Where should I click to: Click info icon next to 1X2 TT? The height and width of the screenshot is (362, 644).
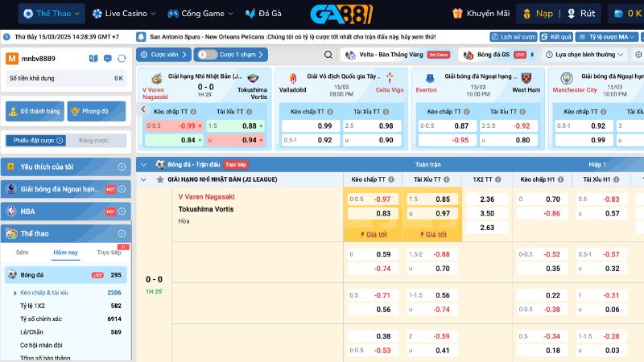(497, 179)
